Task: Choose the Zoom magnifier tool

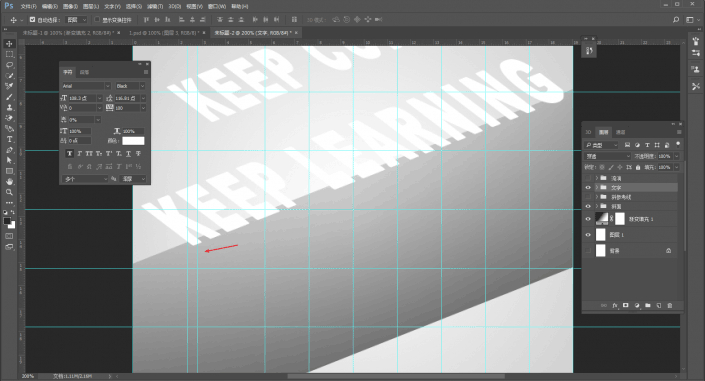Action: pos(9,192)
